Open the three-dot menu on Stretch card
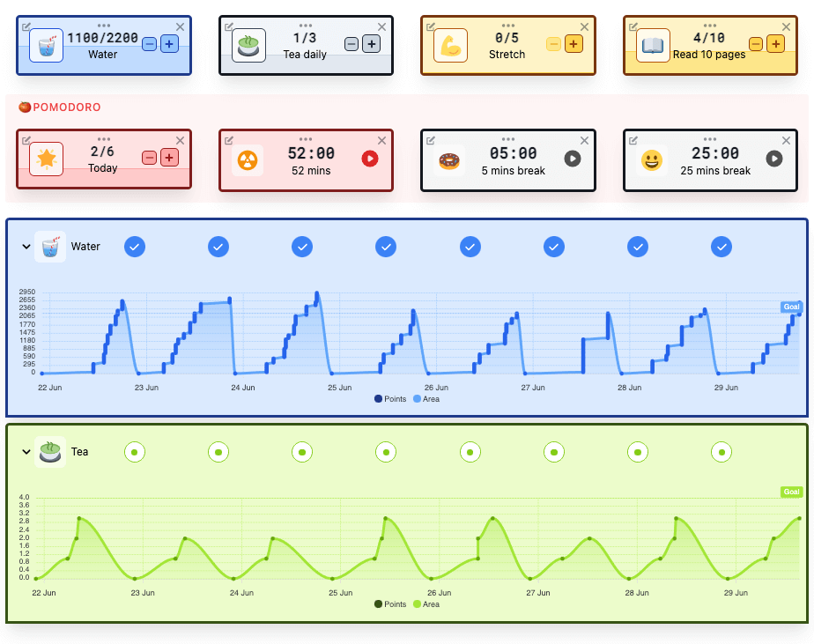The height and width of the screenshot is (644, 814). [507, 25]
